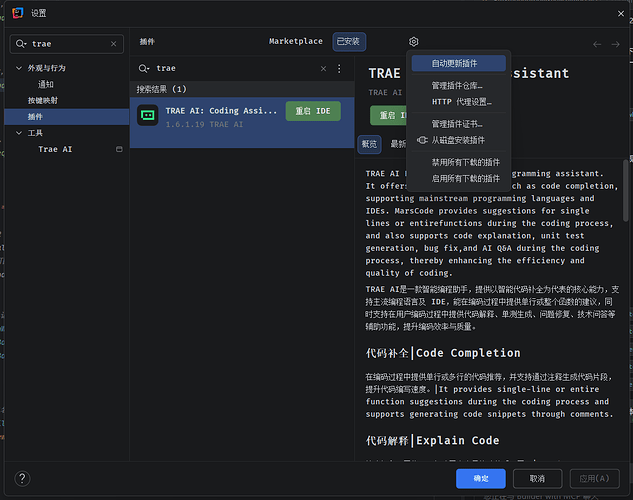Click 重启 IDE button in details pane
This screenshot has width=633, height=500.
389,115
